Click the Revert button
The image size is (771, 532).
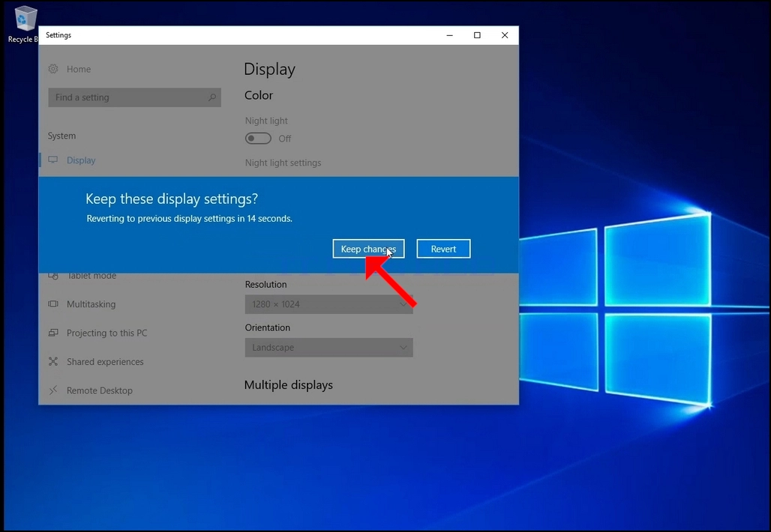tap(443, 249)
